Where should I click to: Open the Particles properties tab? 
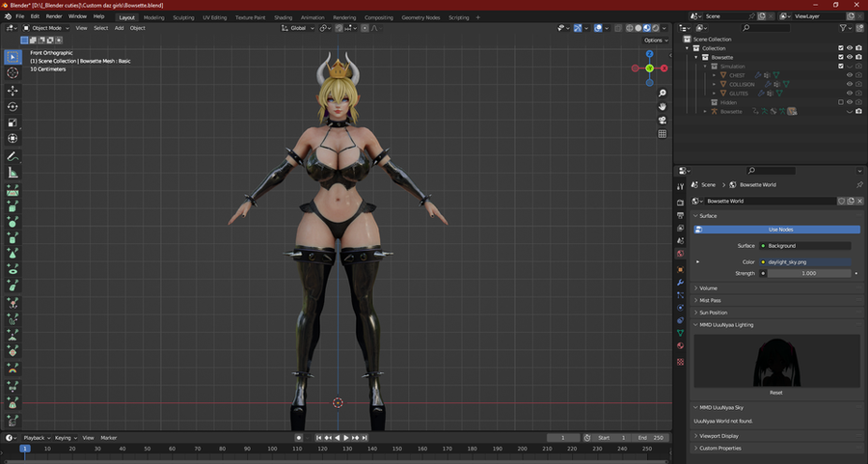tap(680, 295)
